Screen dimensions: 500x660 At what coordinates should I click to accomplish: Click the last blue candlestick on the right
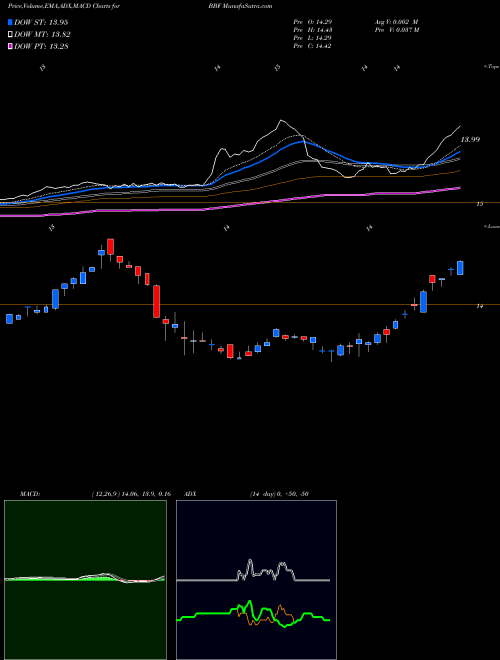coord(460,268)
